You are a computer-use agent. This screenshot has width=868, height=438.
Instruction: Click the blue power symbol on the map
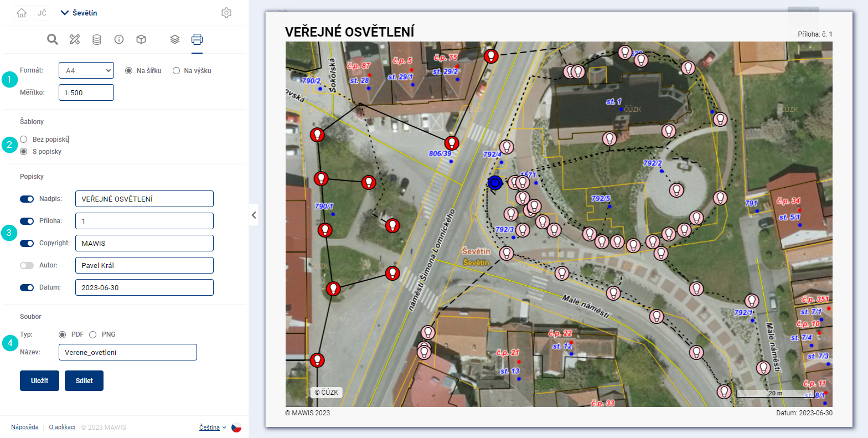click(x=495, y=183)
